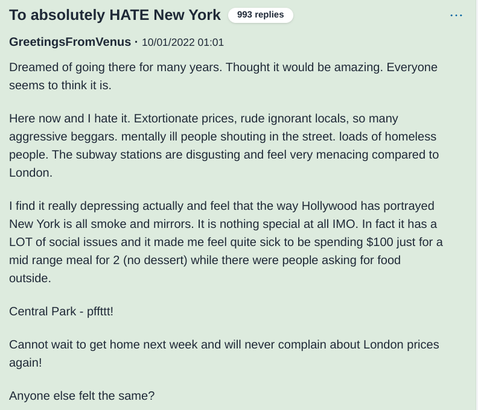Image resolution: width=478 pixels, height=410 pixels.
Task: Click the word 'outside.' ending the third paragraph
Action: click(x=30, y=278)
